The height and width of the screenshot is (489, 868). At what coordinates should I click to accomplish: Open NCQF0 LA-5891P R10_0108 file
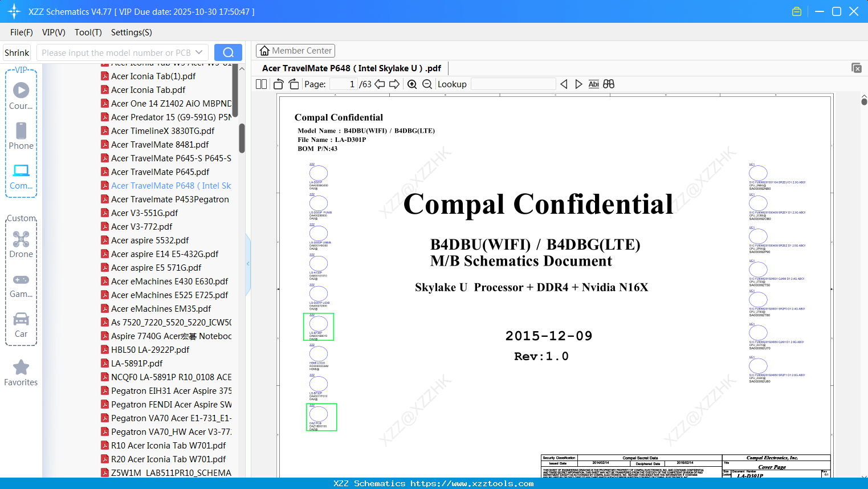[166, 377]
